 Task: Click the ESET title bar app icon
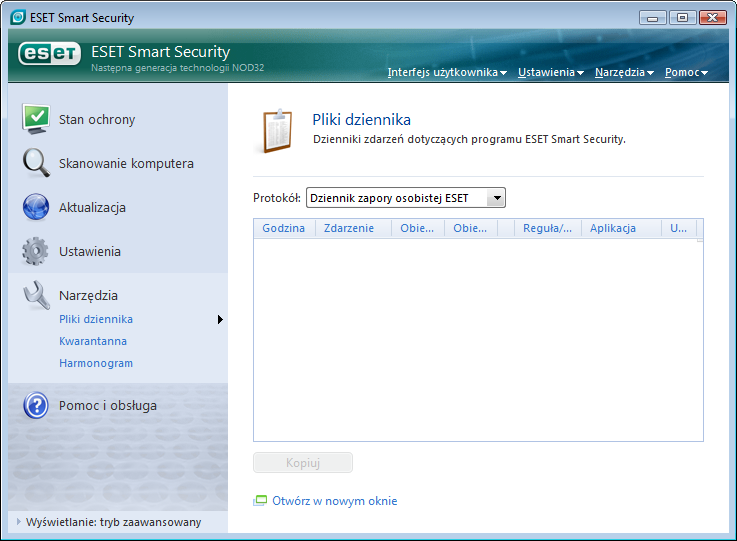click(18, 17)
